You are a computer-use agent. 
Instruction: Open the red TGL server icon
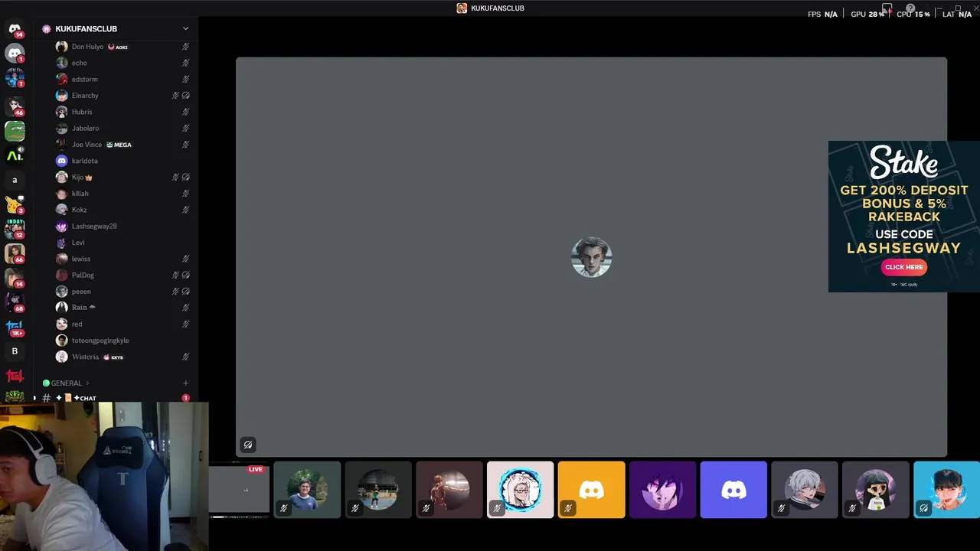[x=15, y=376]
